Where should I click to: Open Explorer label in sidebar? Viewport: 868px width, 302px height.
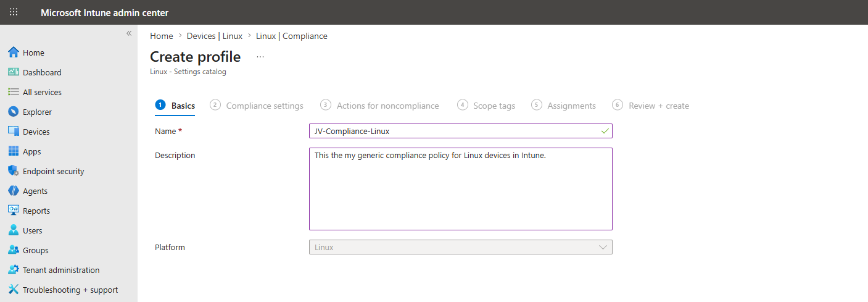(x=37, y=112)
